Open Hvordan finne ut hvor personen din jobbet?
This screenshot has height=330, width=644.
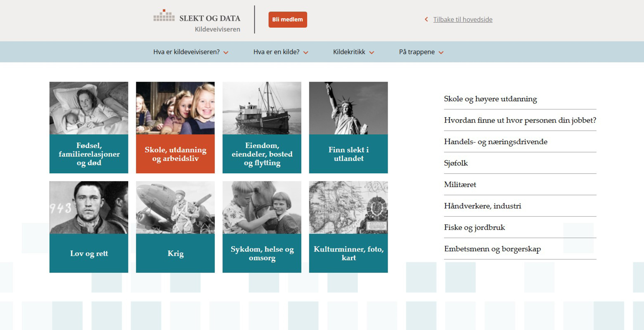[520, 120]
